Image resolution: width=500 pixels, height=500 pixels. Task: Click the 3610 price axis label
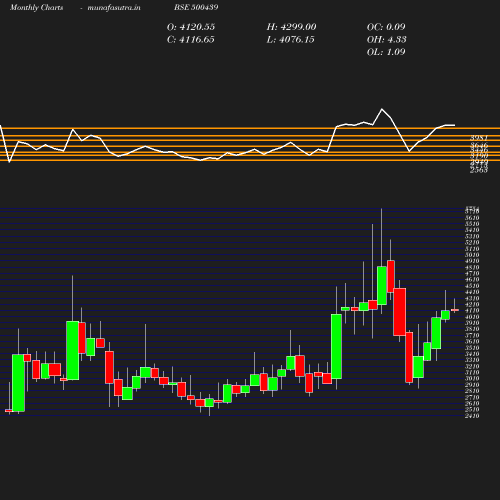point(472,342)
